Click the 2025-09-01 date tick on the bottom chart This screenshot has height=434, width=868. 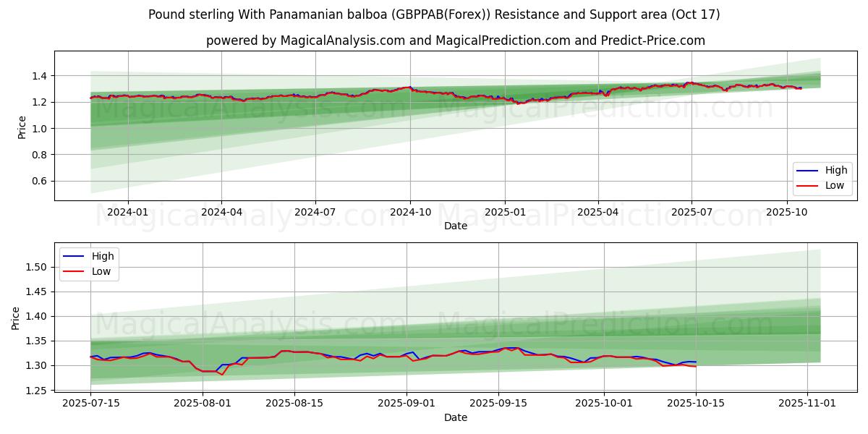pyautogui.click(x=407, y=403)
